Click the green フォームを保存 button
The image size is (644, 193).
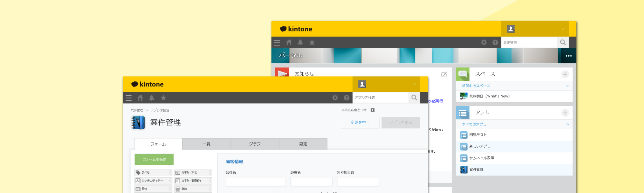154,160
